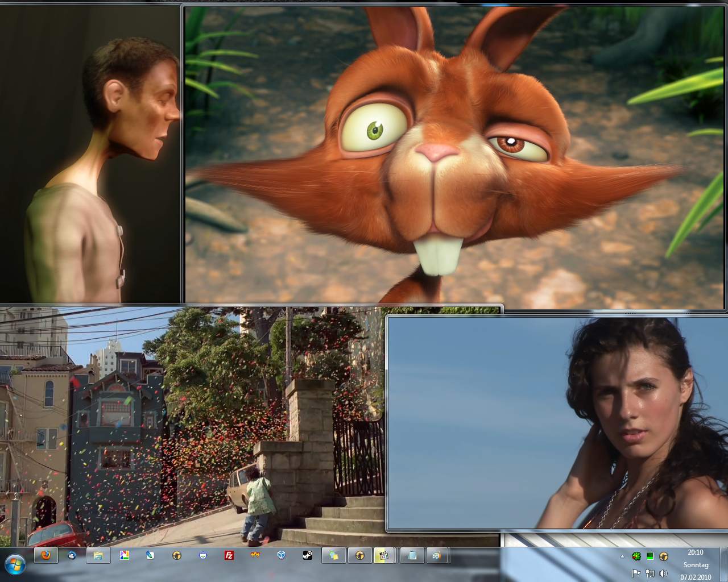Launch Picasa from the taskbar

pos(124,555)
